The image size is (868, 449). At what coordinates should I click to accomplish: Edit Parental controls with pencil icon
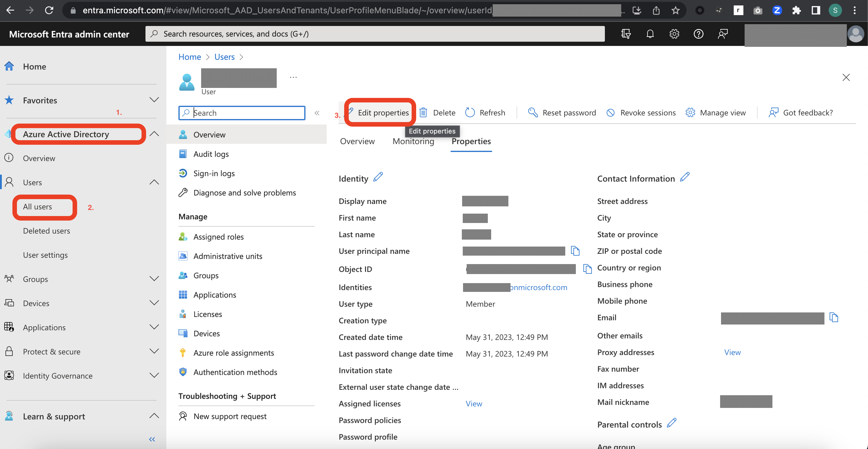pyautogui.click(x=671, y=423)
